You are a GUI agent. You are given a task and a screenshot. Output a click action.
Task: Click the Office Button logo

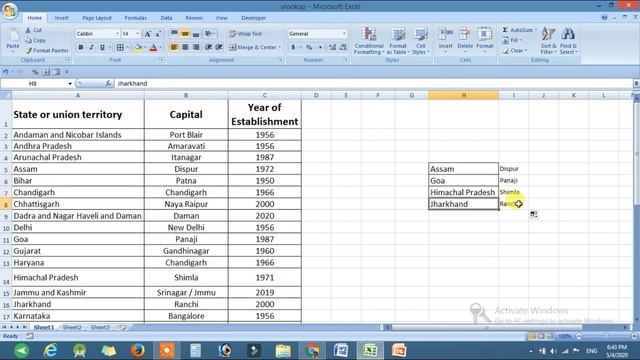[x=10, y=10]
